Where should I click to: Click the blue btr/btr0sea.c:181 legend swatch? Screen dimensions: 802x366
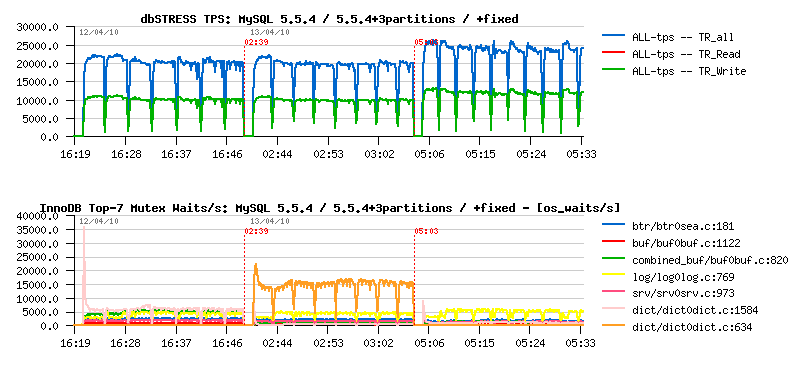(613, 225)
